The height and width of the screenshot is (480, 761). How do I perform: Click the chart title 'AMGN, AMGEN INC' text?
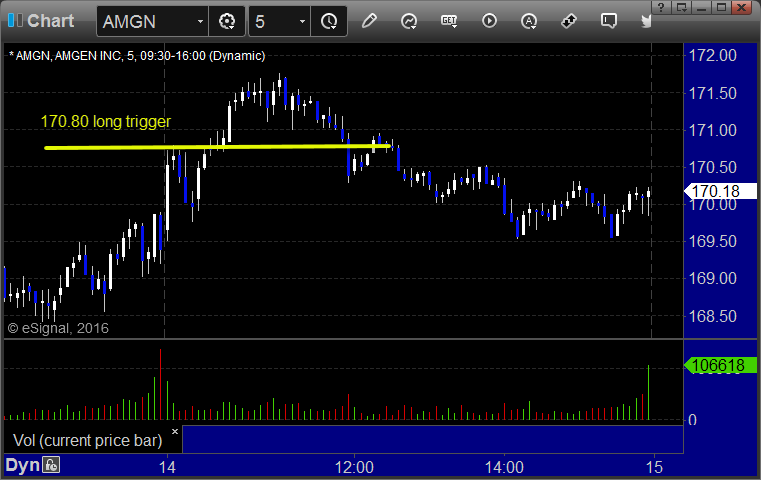pos(68,56)
